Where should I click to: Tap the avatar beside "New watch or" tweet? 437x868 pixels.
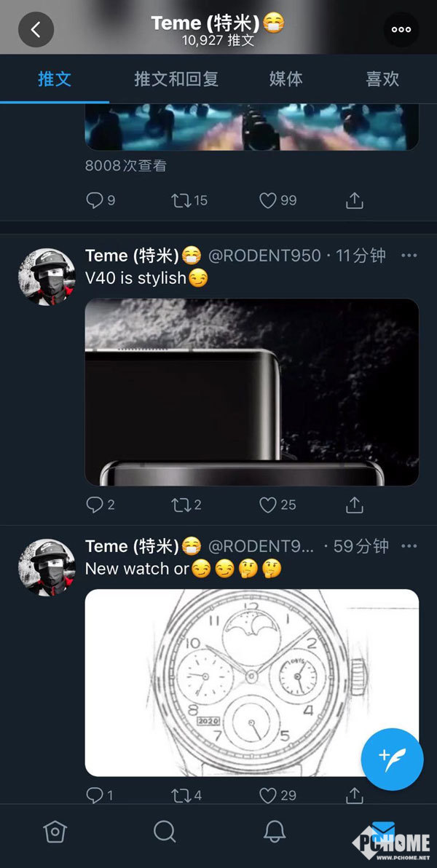coord(47,568)
